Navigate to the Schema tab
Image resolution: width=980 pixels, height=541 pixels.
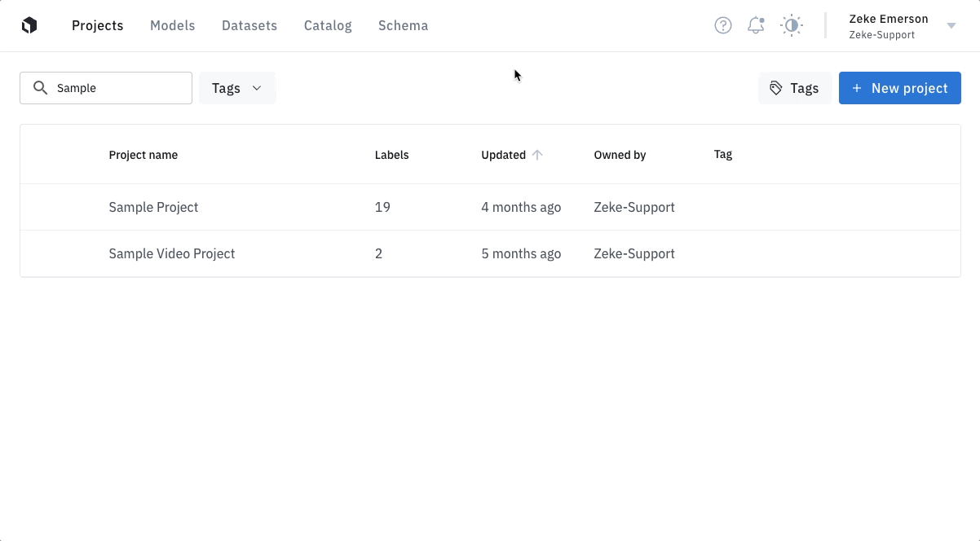click(403, 25)
